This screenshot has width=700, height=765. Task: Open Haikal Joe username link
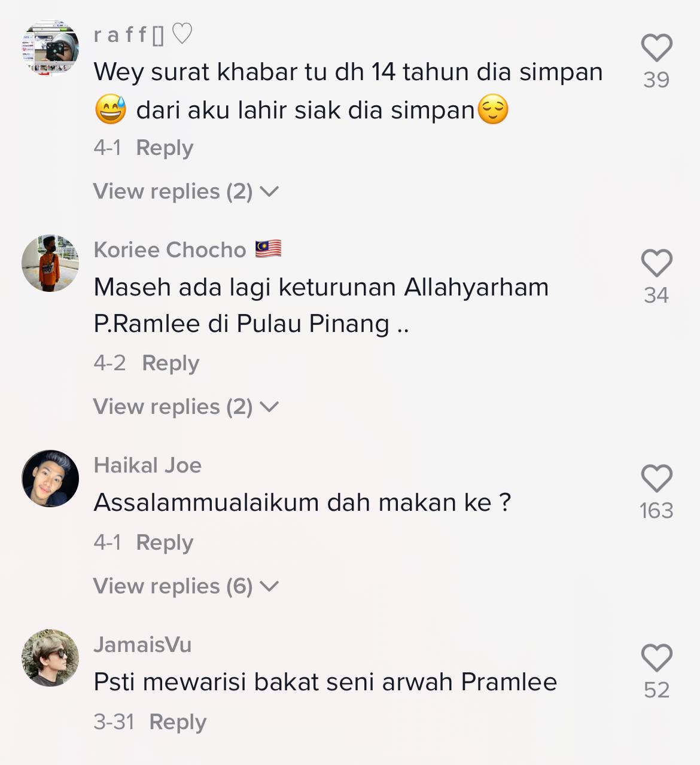coord(148,465)
